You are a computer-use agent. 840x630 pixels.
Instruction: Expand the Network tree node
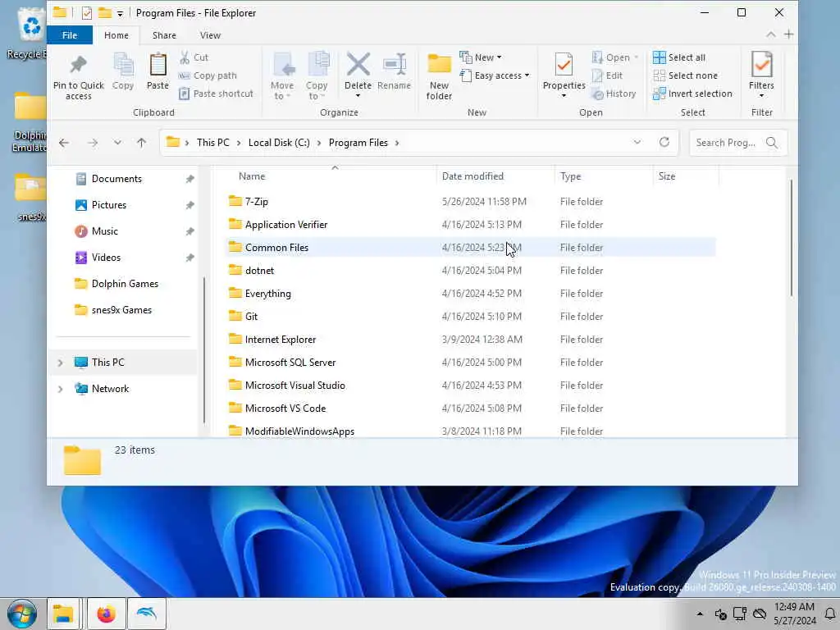pyautogui.click(x=60, y=389)
